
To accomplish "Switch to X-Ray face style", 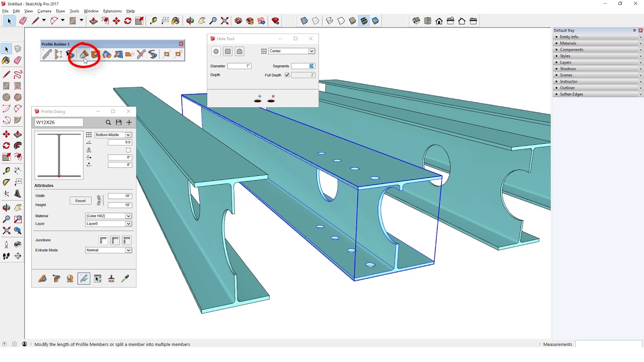I will 304,21.
